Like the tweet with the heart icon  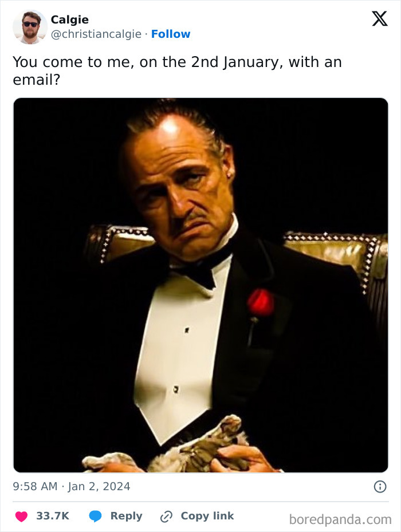coord(21,517)
